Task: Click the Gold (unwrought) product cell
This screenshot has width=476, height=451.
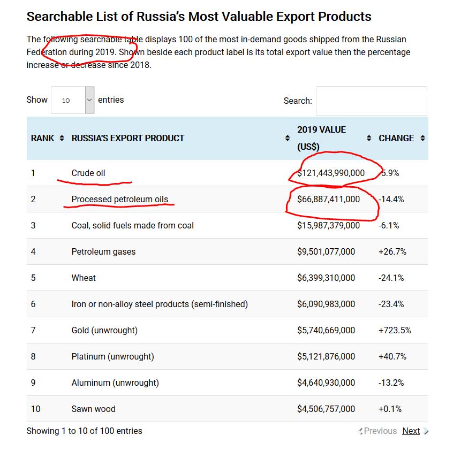Action: tap(104, 330)
